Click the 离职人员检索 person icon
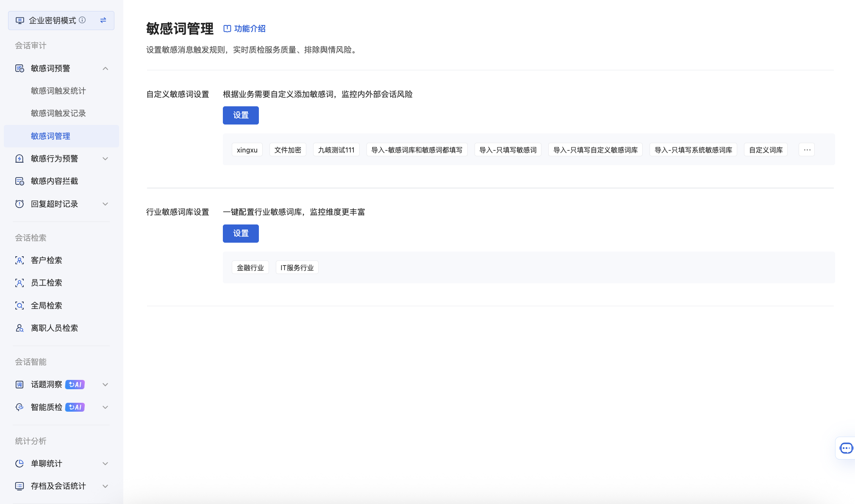Viewport: 855px width, 504px height. tap(19, 328)
